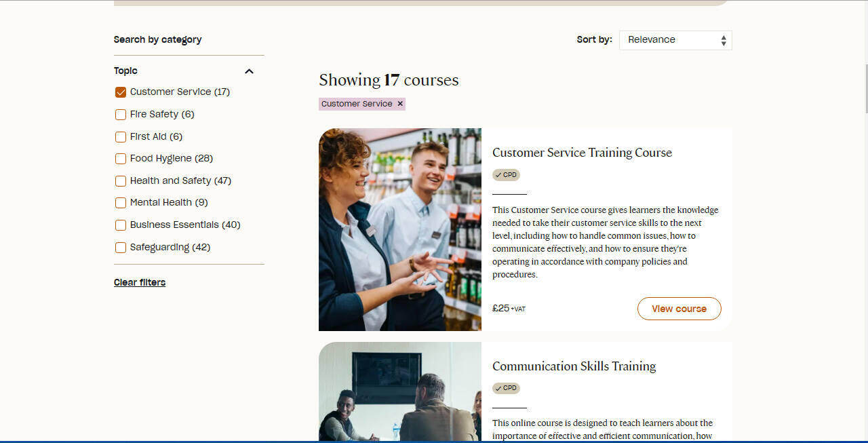
Task: Check the First Aid checkbox
Action: [x=120, y=136]
